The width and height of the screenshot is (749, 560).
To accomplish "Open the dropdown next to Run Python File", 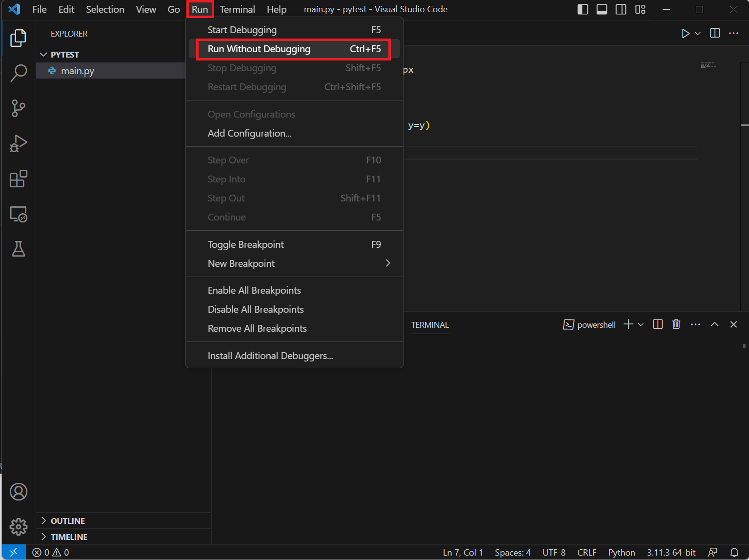I will coord(698,33).
